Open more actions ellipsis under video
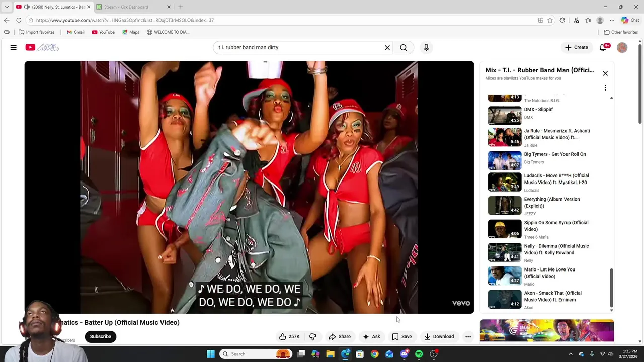 pos(468,336)
